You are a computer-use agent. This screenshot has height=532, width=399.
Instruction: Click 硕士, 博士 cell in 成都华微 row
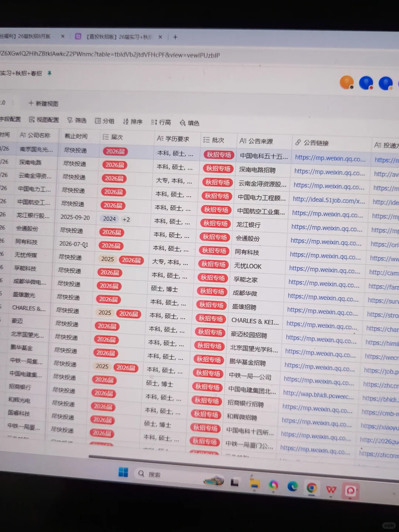[x=164, y=289]
